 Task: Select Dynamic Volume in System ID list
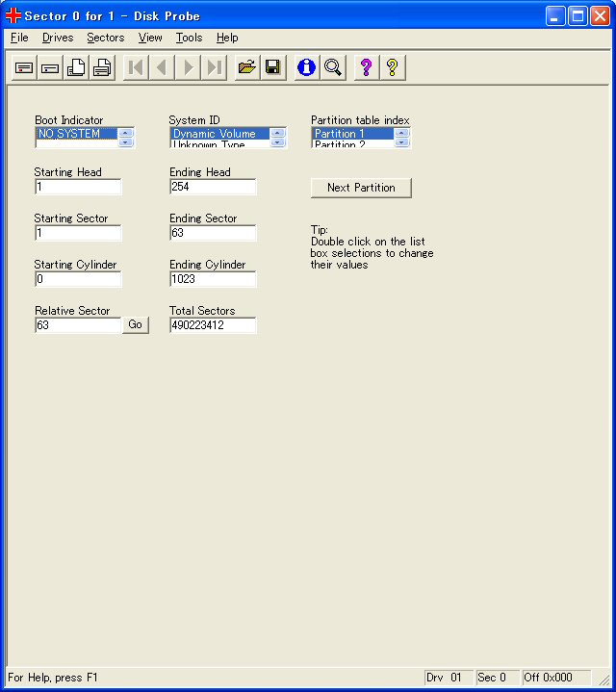tap(219, 133)
